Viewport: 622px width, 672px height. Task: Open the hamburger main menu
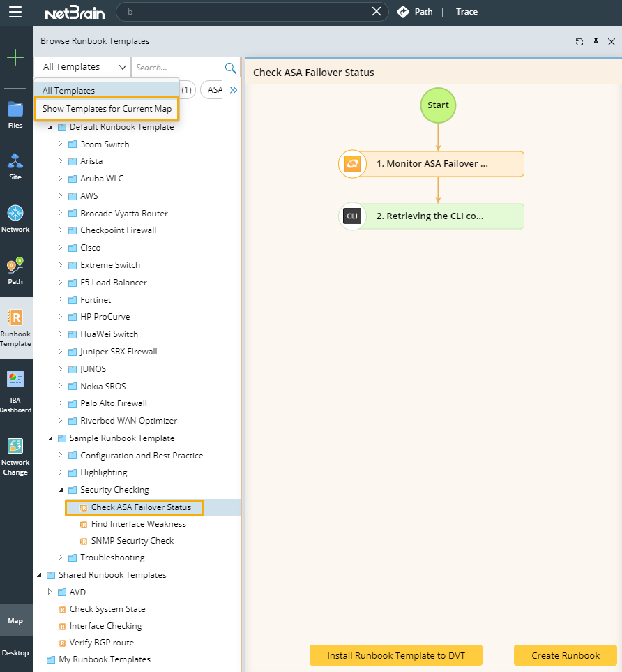[x=15, y=12]
